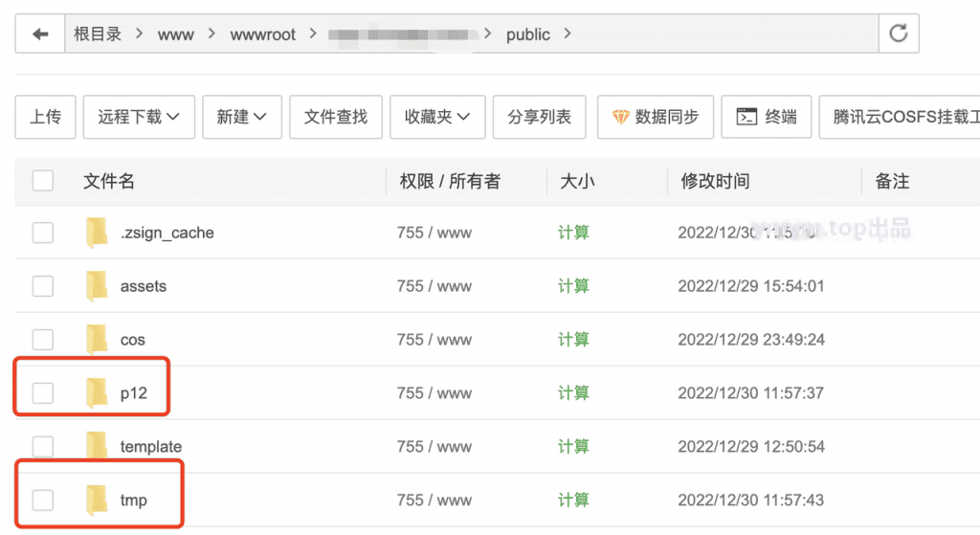This screenshot has width=980, height=535.
Task: Click the 腾讯云COSFS挂载 button
Action: tap(900, 117)
